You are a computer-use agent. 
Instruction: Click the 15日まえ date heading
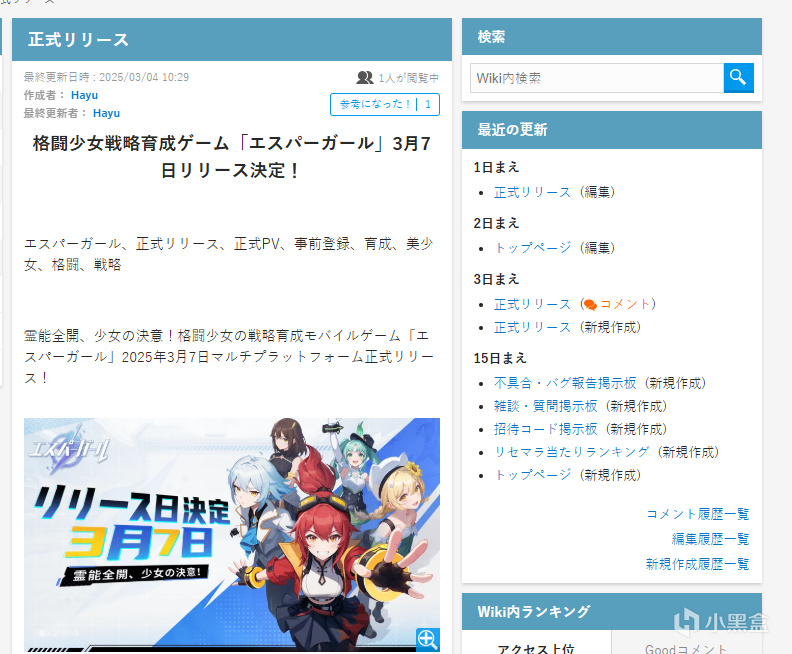[500, 359]
